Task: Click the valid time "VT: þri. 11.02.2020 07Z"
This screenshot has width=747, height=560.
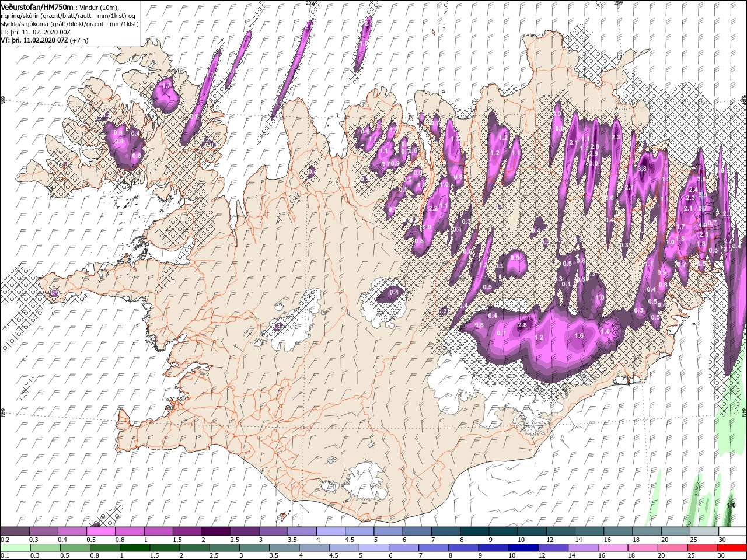Action: tap(34, 40)
